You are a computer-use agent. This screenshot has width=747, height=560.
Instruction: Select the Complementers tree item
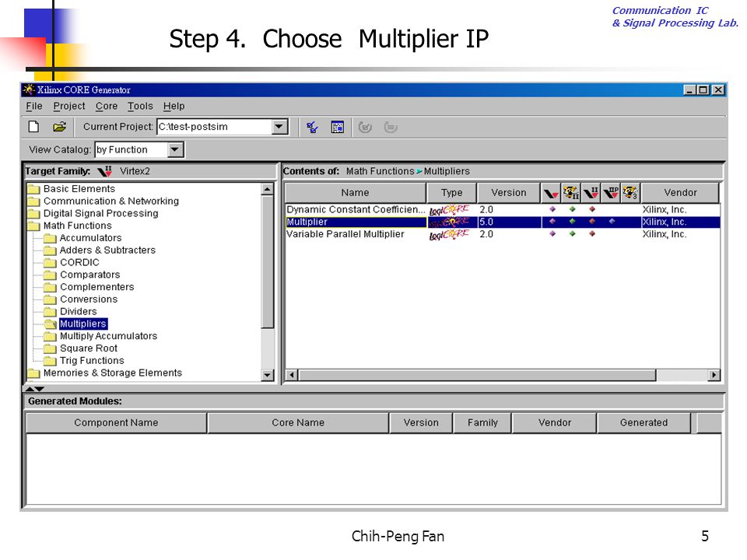point(97,287)
